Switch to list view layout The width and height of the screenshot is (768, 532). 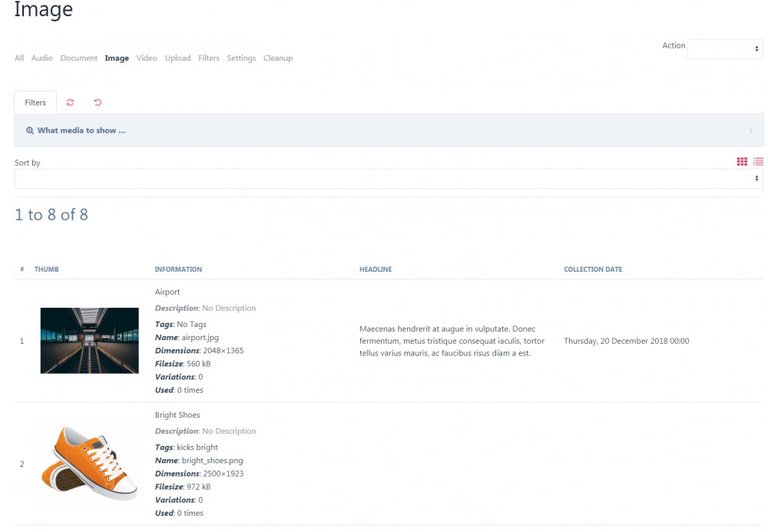(758, 161)
